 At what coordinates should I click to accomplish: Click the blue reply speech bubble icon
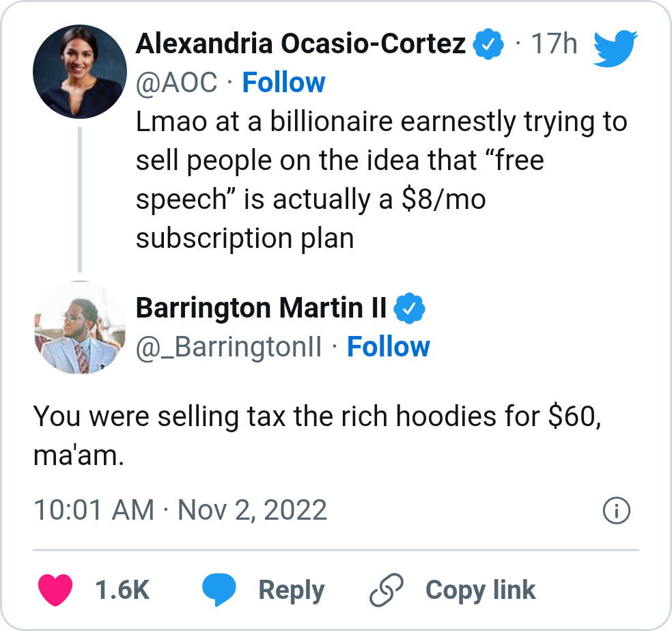pyautogui.click(x=219, y=590)
